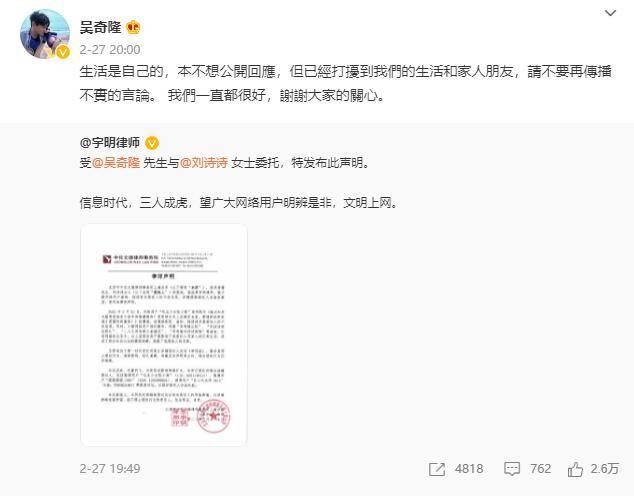This screenshot has height=496, width=634.
Task: Like the post with thumbs-up icon
Action: (575, 469)
